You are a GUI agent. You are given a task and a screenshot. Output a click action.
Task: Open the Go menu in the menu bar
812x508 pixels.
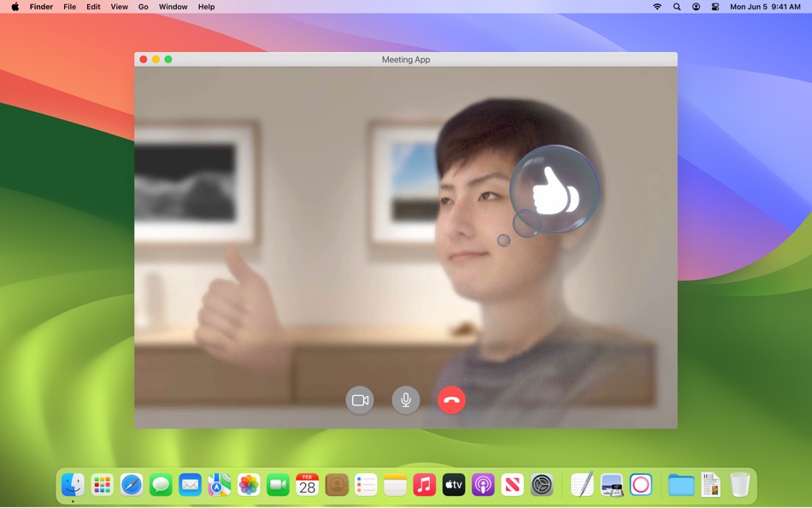(x=143, y=7)
